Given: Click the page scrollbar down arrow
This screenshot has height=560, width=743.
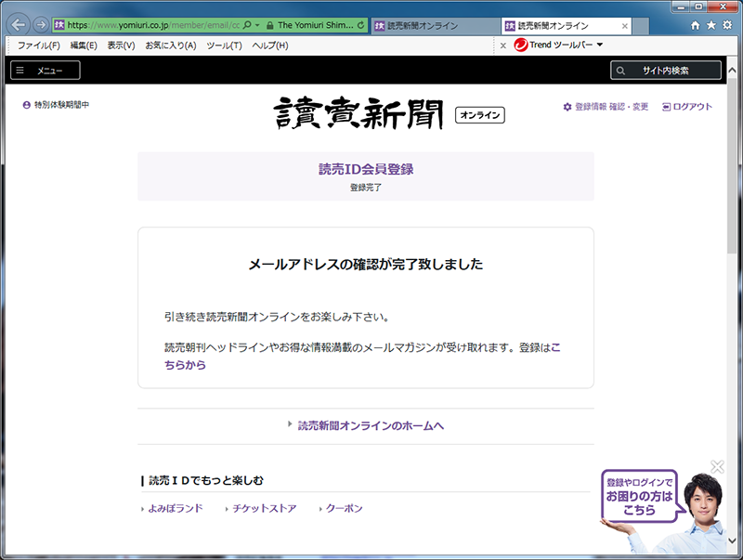Looking at the screenshot, I should click(x=732, y=540).
